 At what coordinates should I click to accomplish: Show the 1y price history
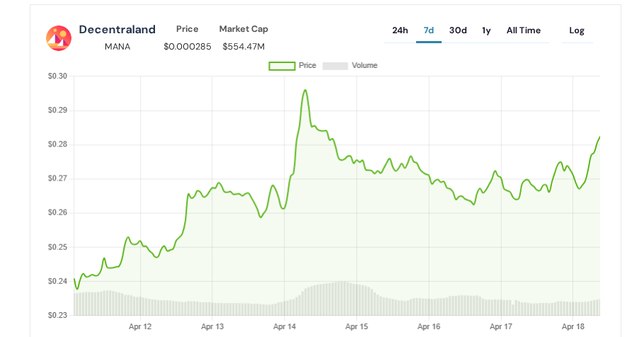[x=486, y=30]
